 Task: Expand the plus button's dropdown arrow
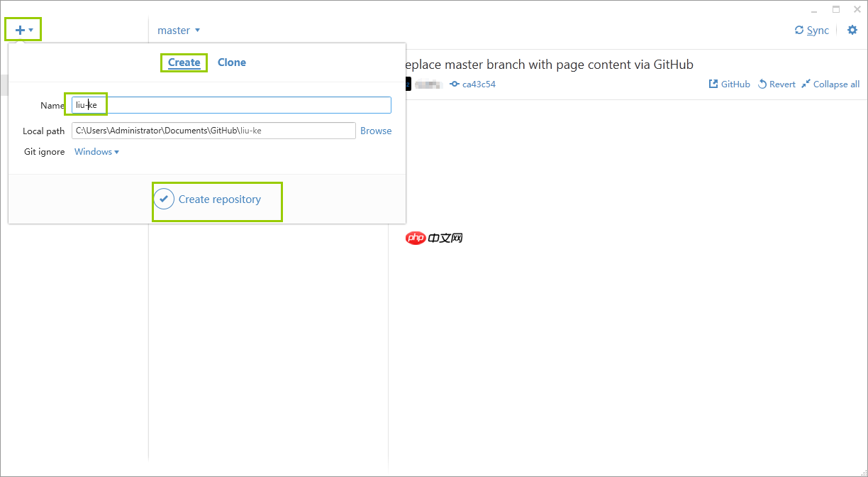(x=31, y=30)
